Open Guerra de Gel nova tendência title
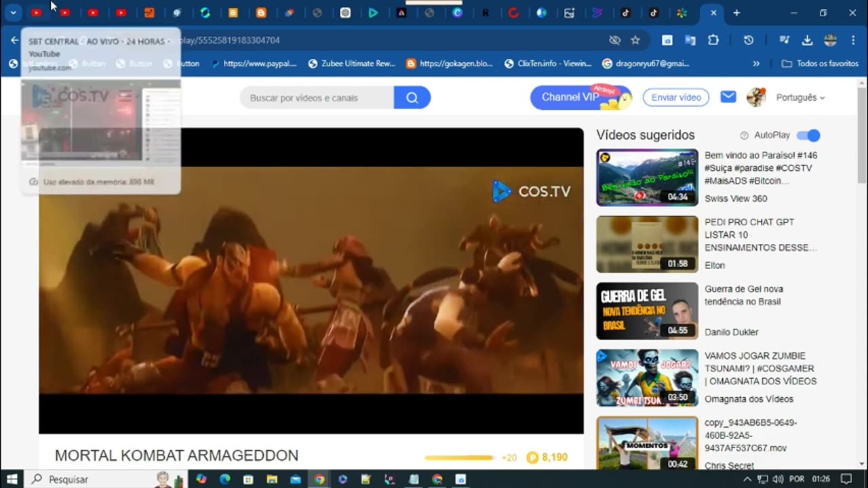Viewport: 868px width, 488px height. point(744,296)
